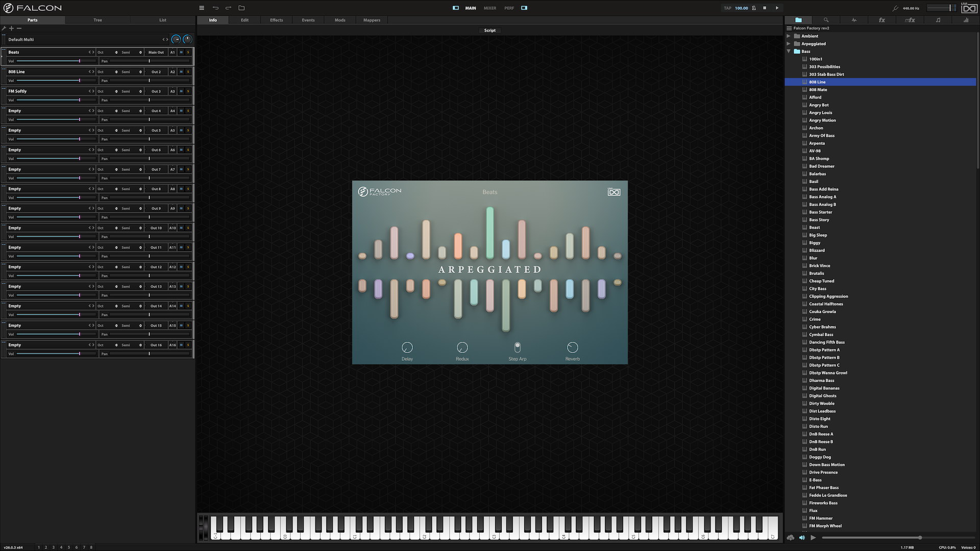
Task: Click the redo arrow icon
Action: click(x=228, y=8)
